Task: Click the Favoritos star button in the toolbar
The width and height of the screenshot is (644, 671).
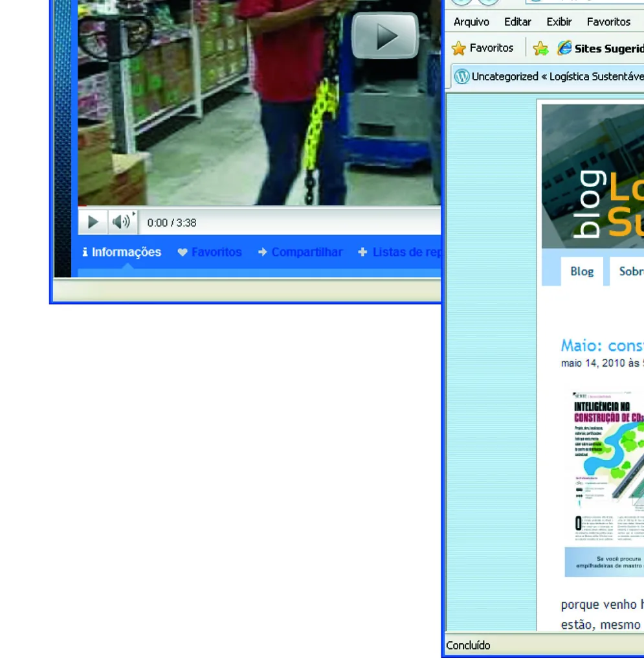Action: coord(483,48)
